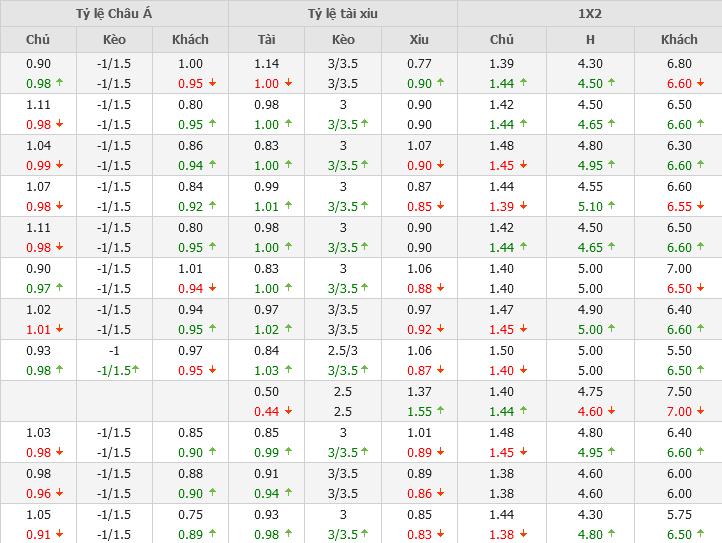The height and width of the screenshot is (543, 722).
Task: Click the red down arrow beside 0.44
Action: pos(288,411)
